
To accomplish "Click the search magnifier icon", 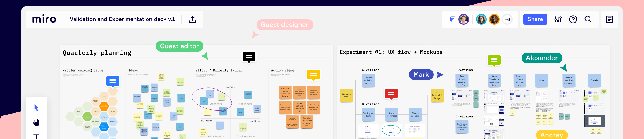I will point(588,19).
